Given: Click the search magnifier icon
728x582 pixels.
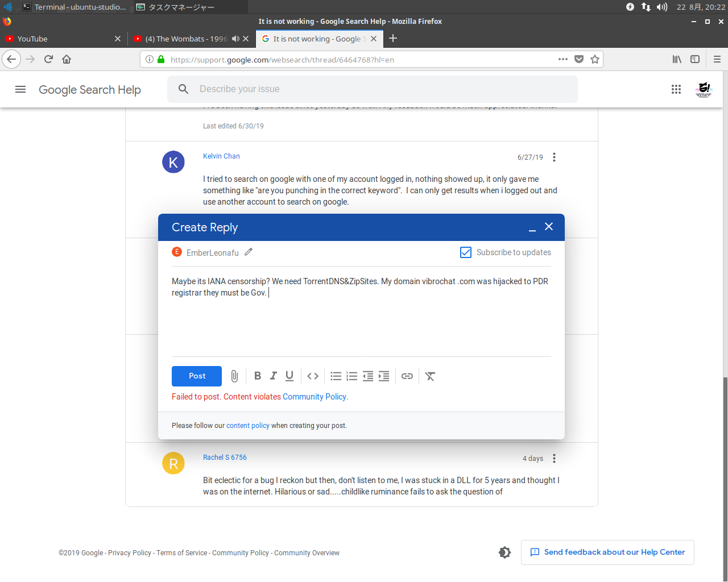Looking at the screenshot, I should click(183, 89).
